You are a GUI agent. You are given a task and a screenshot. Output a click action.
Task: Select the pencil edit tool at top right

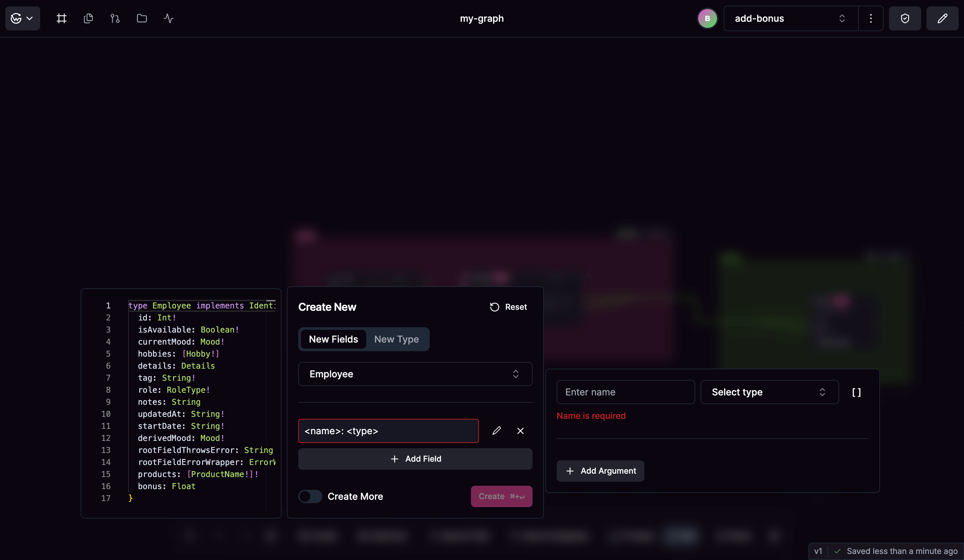942,18
